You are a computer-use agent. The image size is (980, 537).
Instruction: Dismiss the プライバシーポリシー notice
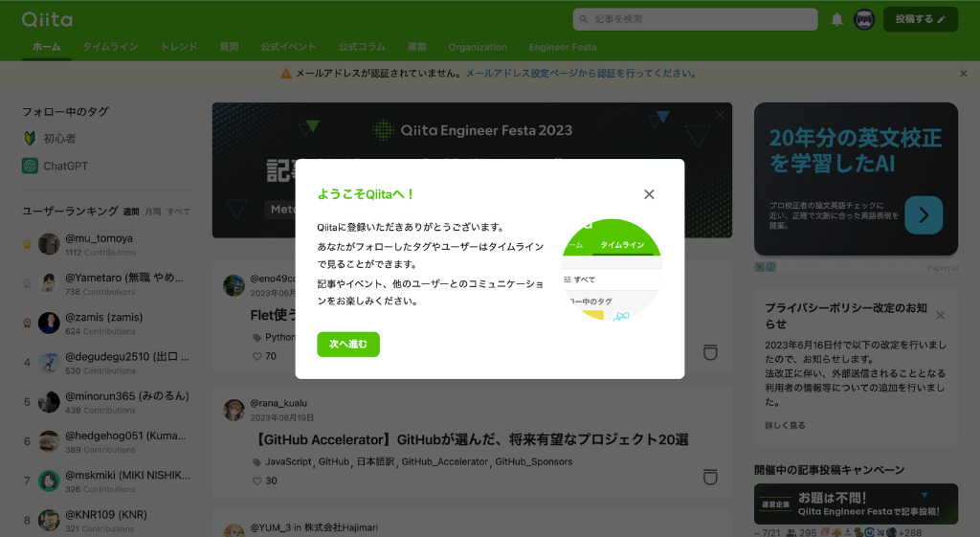(x=940, y=316)
